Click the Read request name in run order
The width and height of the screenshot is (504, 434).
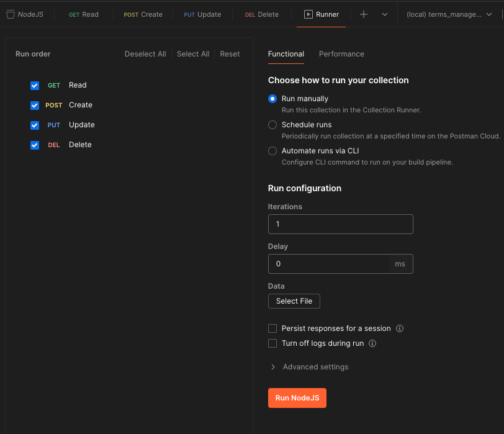(78, 85)
